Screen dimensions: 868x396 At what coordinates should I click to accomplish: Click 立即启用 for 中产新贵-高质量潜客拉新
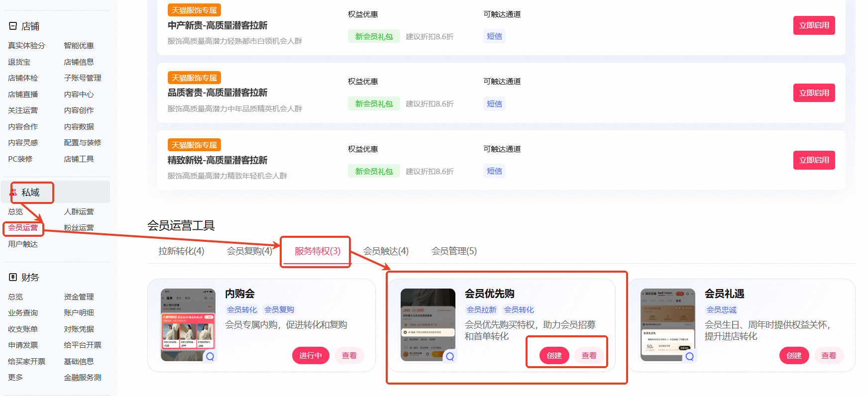(814, 25)
